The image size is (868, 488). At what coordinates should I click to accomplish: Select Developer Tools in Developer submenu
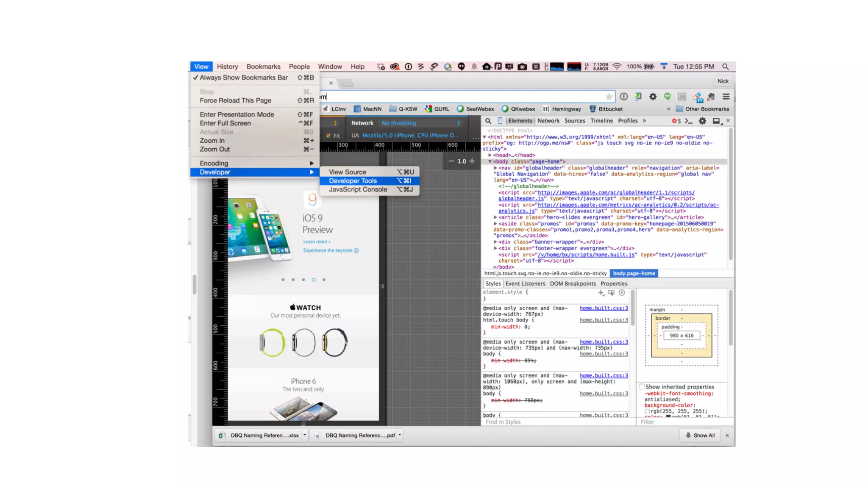pyautogui.click(x=370, y=181)
